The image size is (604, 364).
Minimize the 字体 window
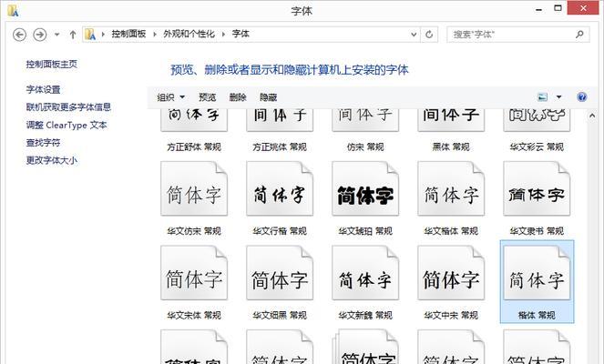(x=539, y=8)
